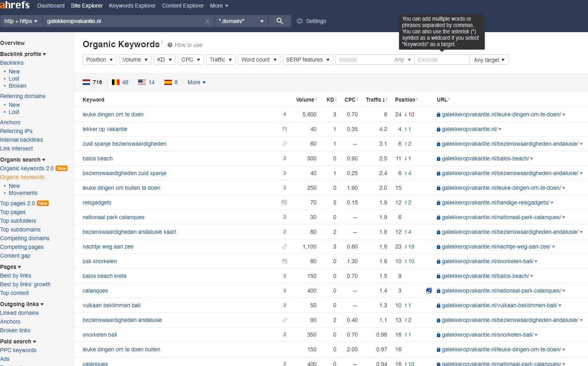Click the Exclude keywords input field
The width and height of the screenshot is (588, 366).
441,60
